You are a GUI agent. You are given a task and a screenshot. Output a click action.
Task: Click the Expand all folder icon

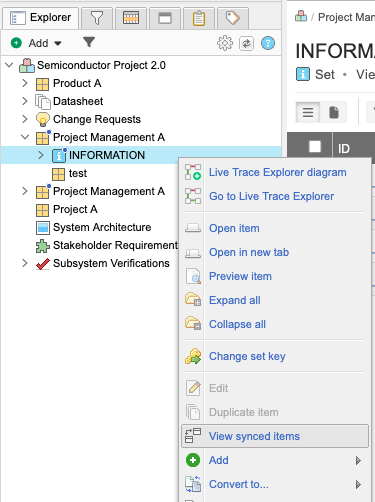click(x=193, y=299)
